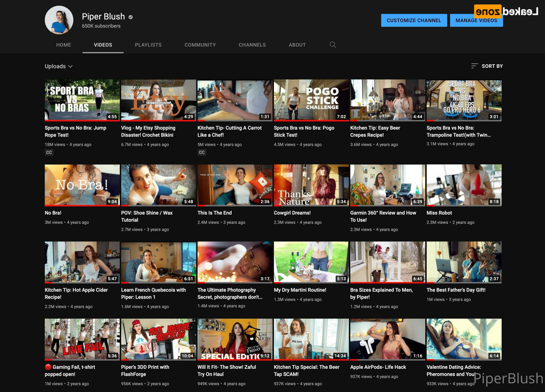Open Piper's 3DD Print with FlashForge title
The width and height of the screenshot is (545, 392).
point(145,371)
